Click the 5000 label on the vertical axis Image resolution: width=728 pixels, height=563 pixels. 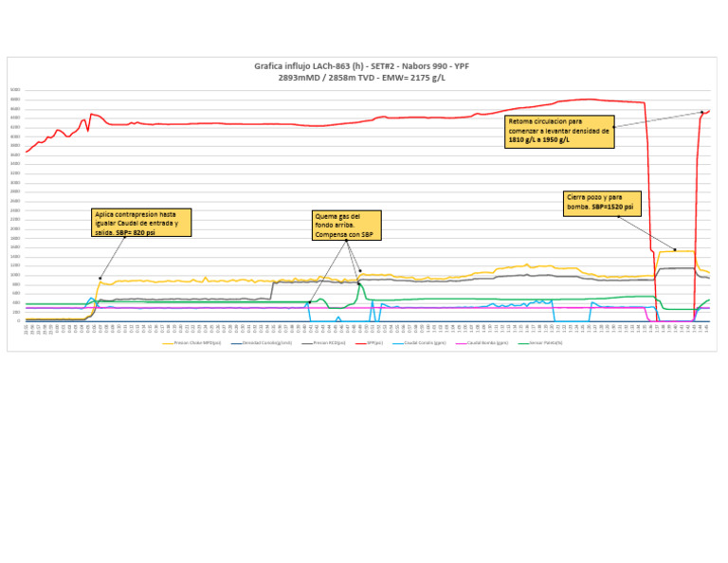[15, 90]
